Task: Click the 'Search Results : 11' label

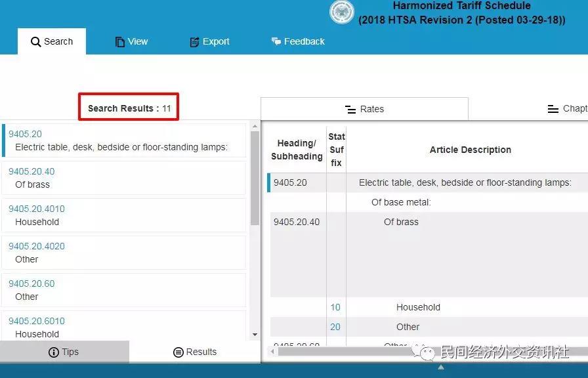Action: tap(129, 108)
